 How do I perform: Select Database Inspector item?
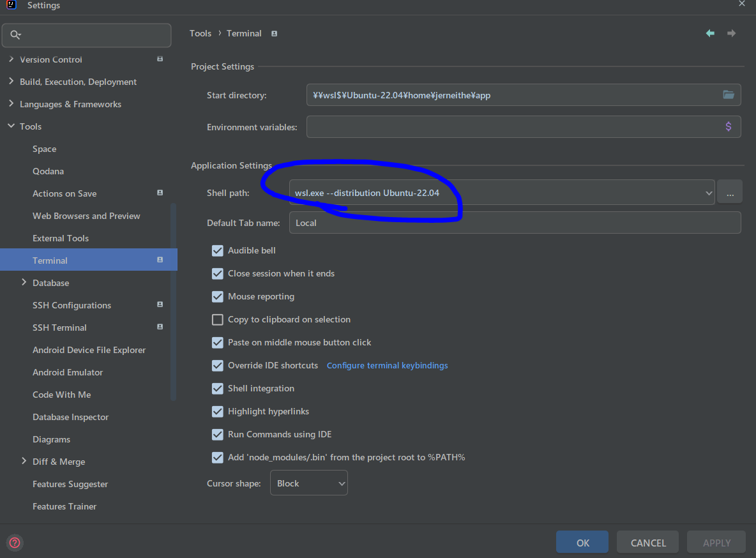(70, 417)
